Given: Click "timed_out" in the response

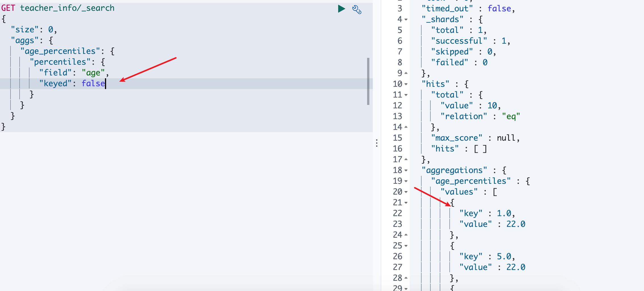Looking at the screenshot, I should tap(447, 9).
